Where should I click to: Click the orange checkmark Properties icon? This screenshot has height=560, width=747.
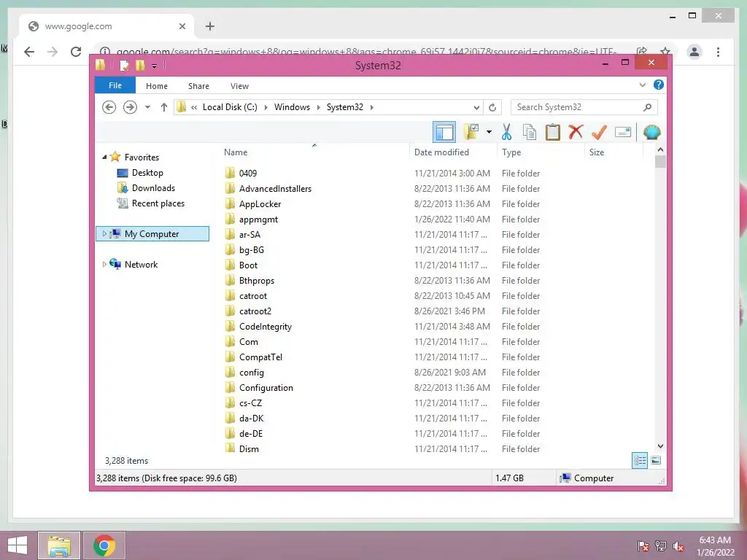click(x=599, y=132)
